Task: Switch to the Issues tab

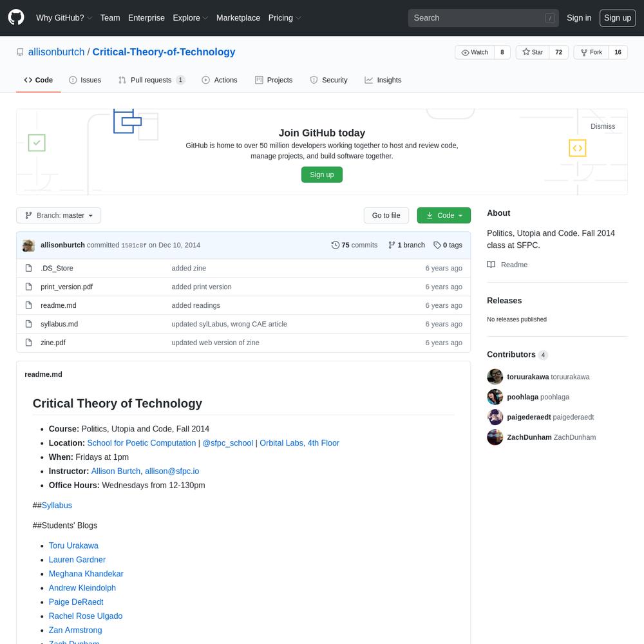Action: [x=85, y=80]
